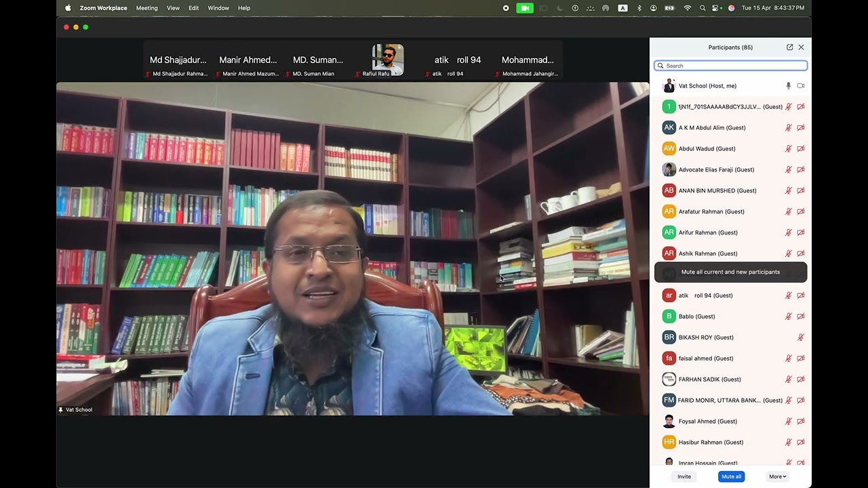Click green camera status icon in menu bar

525,8
